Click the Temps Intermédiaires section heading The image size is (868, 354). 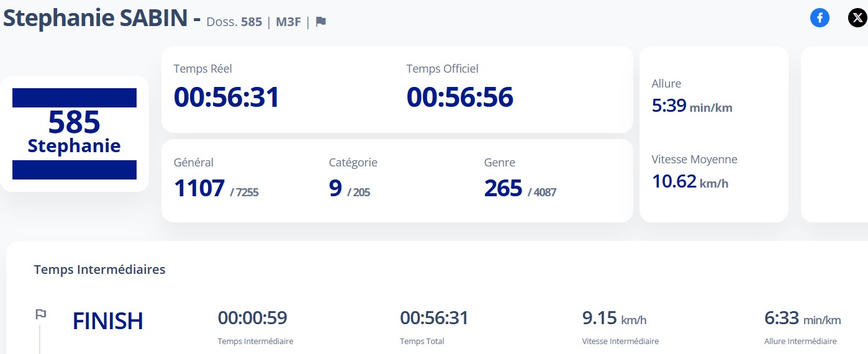pos(99,270)
